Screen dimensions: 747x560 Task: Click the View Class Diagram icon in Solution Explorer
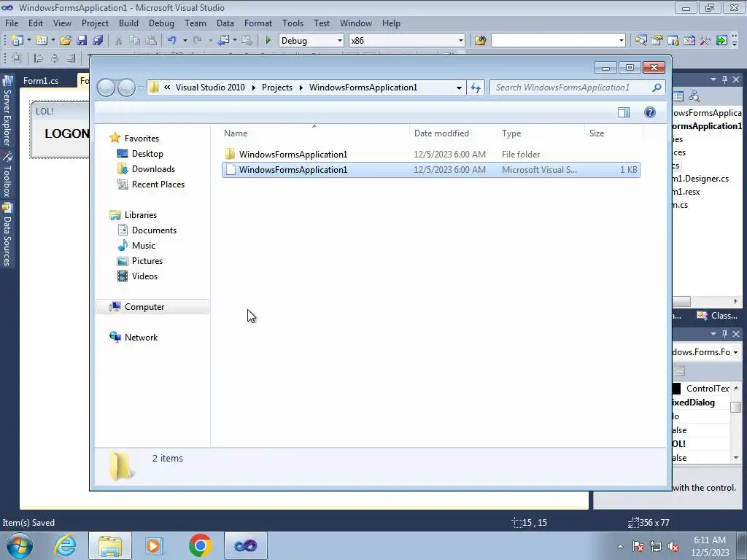tap(694, 97)
